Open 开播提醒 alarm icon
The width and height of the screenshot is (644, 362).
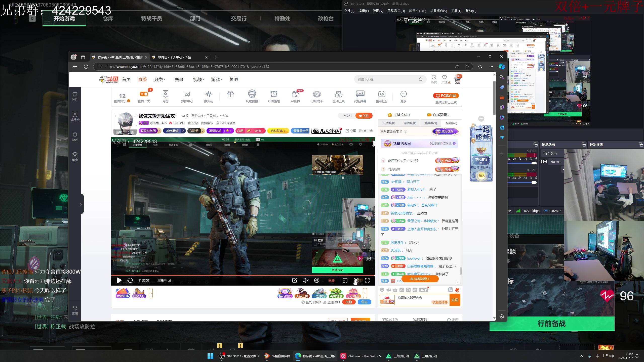pos(274,97)
